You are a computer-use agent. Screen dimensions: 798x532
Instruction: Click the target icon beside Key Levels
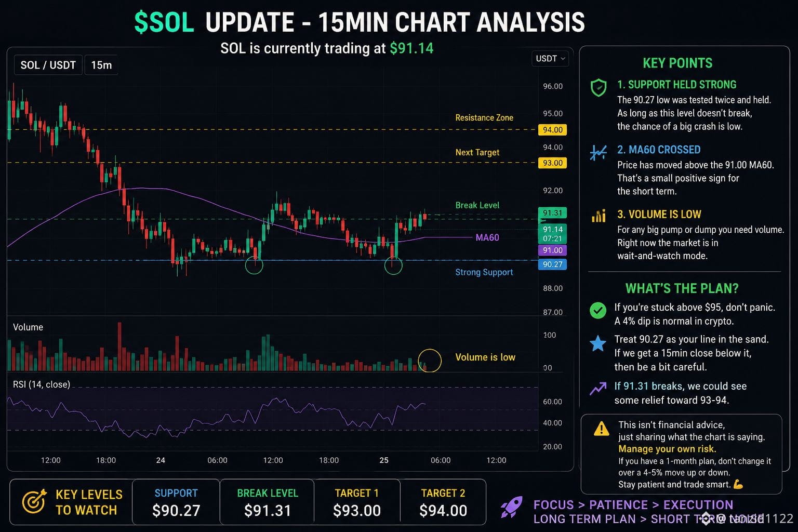tap(34, 502)
